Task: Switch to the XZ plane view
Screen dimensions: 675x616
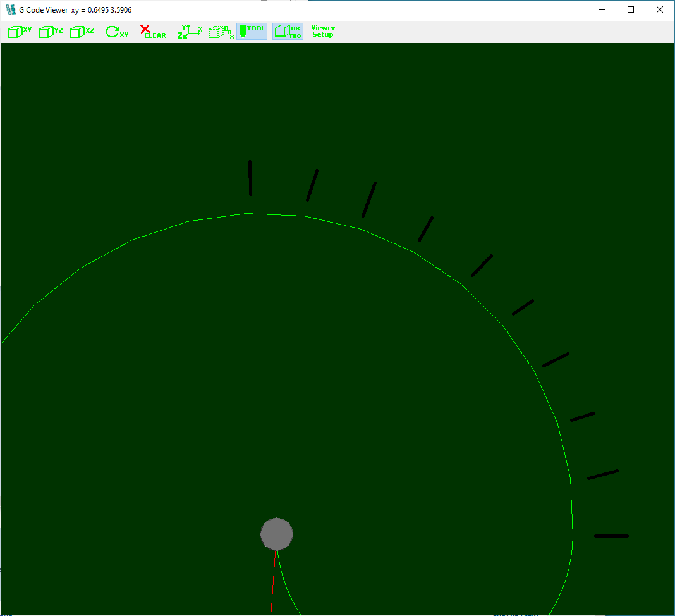Action: [x=82, y=32]
